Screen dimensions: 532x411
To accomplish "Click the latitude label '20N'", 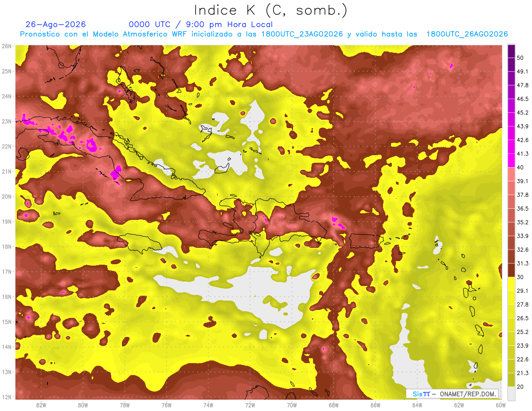I will pos(7,196).
